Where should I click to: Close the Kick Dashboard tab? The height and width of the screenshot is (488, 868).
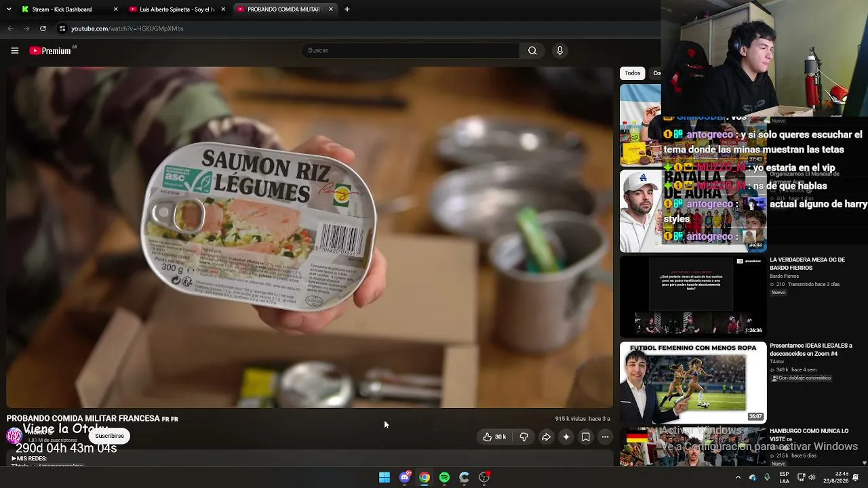tap(115, 9)
